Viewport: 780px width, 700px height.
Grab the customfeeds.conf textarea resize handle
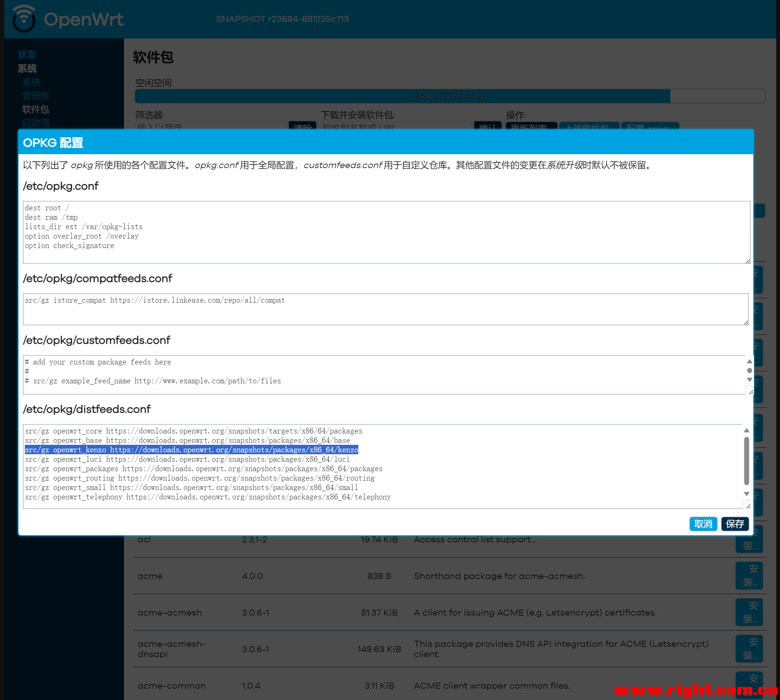click(751, 392)
